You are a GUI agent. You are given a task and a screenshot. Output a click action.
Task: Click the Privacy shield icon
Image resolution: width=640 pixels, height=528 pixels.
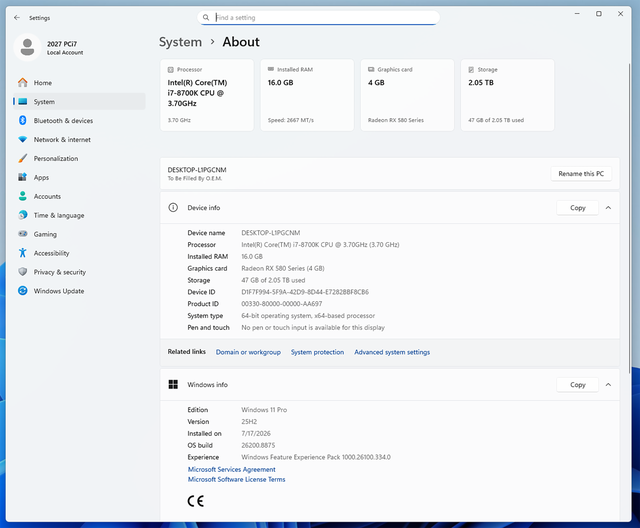click(23, 272)
